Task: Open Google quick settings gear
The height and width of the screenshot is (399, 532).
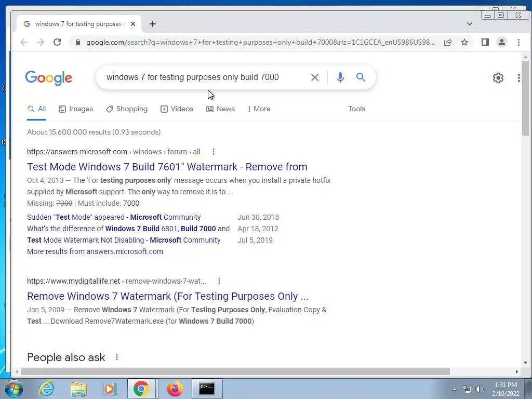Action: (498, 78)
